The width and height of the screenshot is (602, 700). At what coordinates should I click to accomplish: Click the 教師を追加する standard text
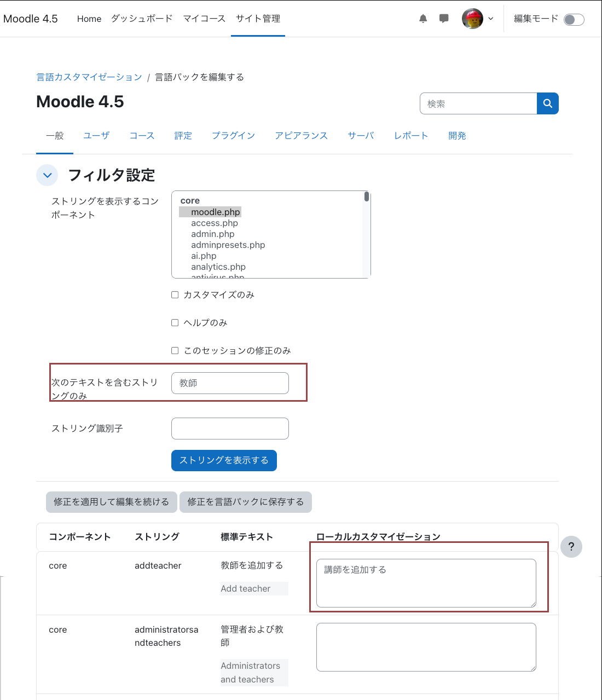tap(252, 565)
